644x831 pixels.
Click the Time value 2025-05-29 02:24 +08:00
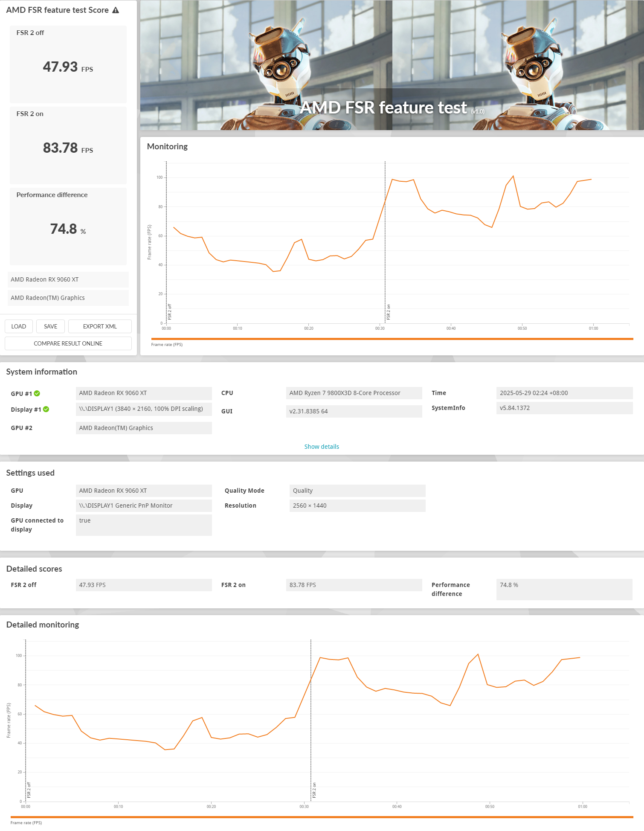pyautogui.click(x=564, y=393)
